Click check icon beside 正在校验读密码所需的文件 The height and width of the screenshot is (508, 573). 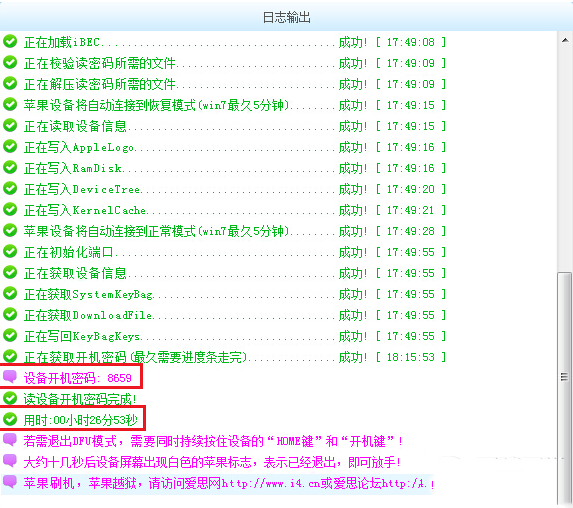10,62
